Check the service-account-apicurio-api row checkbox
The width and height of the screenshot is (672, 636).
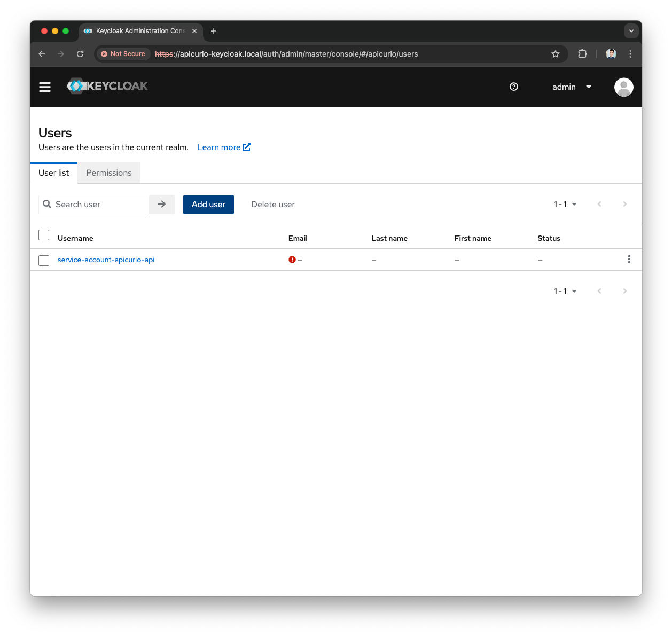tap(44, 261)
